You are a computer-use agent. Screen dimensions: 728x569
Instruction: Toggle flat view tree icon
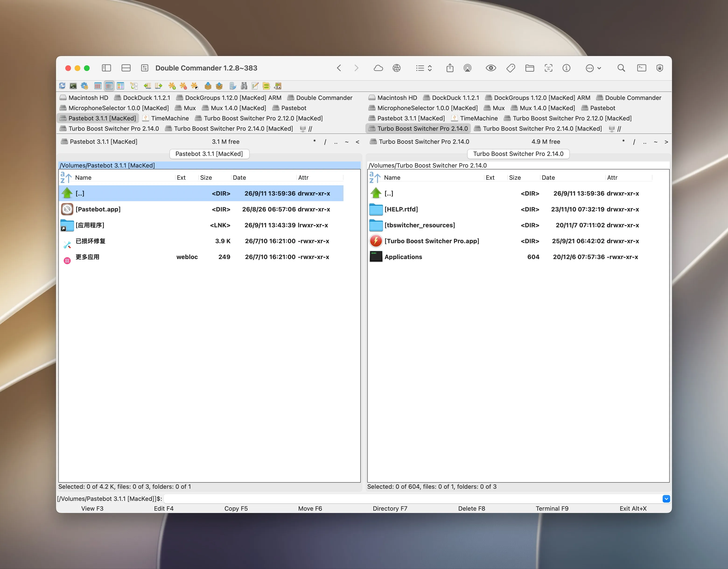134,86
